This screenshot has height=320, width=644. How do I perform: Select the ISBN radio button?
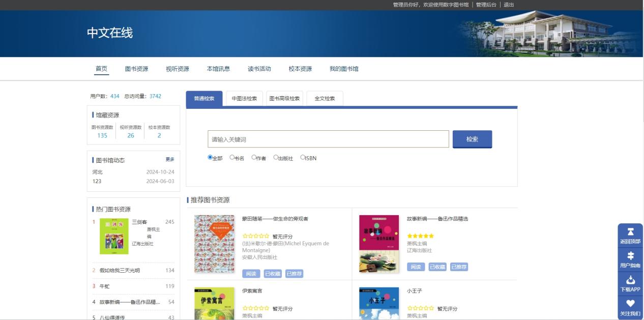coord(303,158)
